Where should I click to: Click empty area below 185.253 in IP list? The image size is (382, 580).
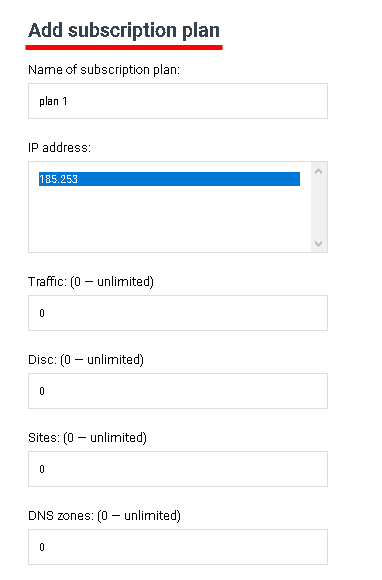tap(169, 218)
